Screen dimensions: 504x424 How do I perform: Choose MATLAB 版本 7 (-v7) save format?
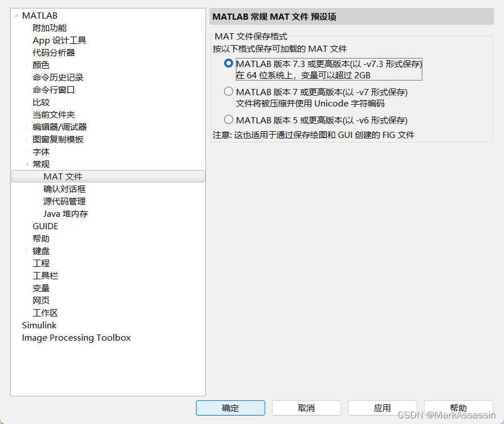[229, 91]
